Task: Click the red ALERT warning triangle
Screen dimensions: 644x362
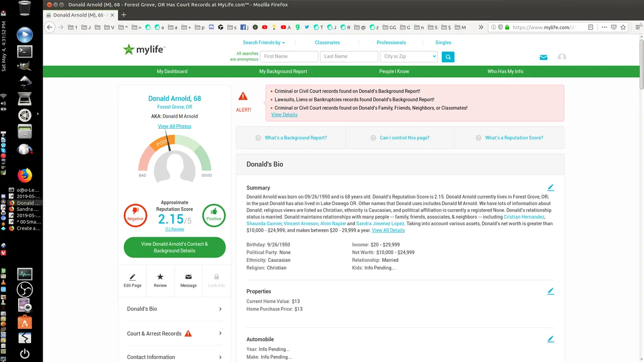Action: point(243,96)
